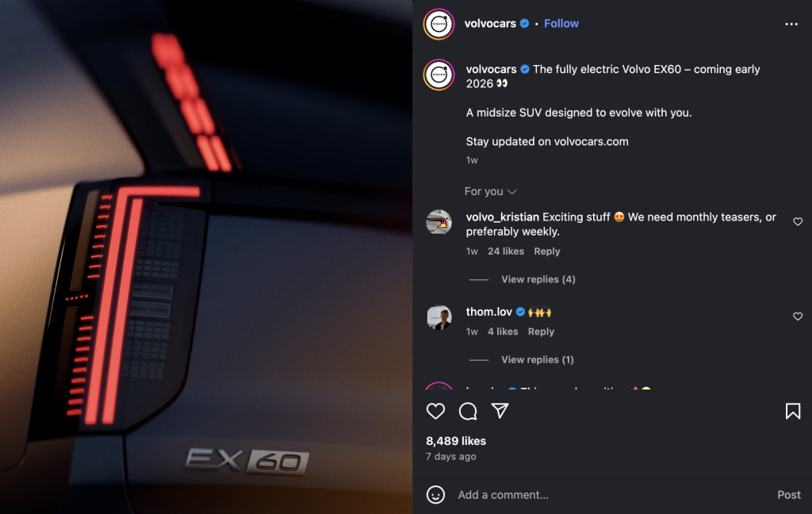Follow the volvocars account

[561, 24]
